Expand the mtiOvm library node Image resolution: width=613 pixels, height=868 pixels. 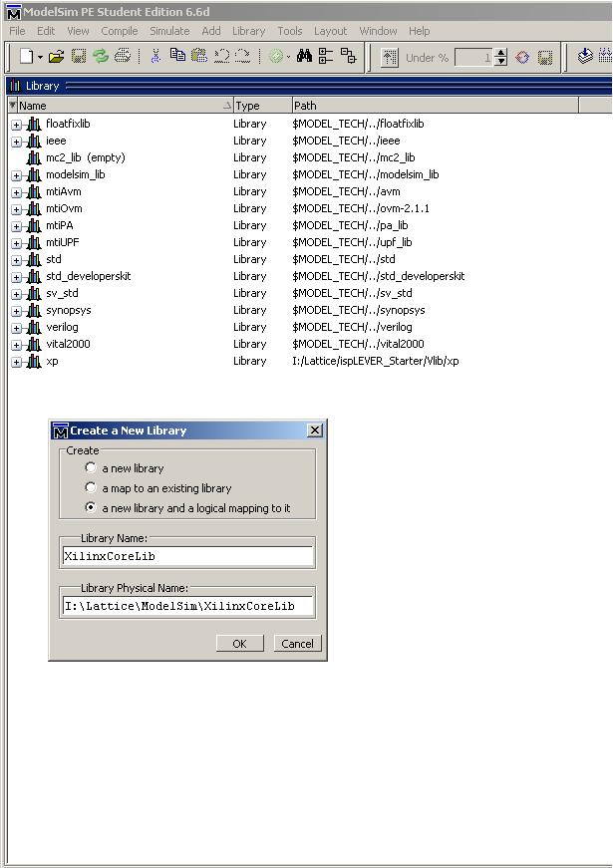(x=17, y=209)
